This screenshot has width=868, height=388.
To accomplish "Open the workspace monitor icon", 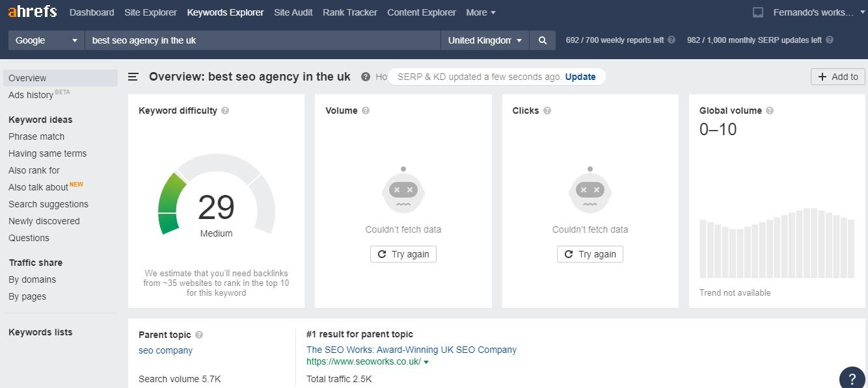I will (x=758, y=12).
